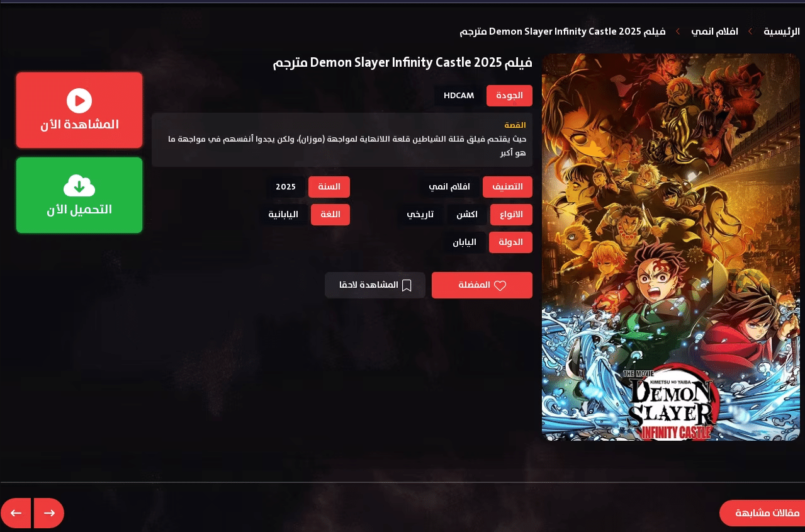The image size is (805, 532).
Task: Open the 2025 year tag
Action: point(286,187)
